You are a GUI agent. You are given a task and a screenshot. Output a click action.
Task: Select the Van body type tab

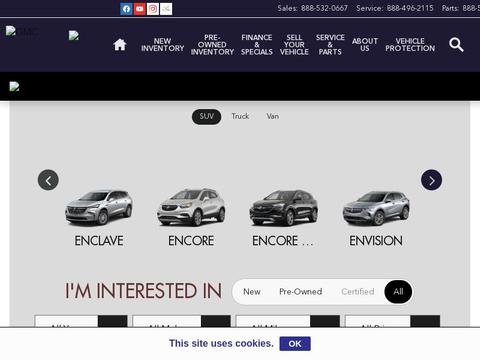pyautogui.click(x=273, y=116)
